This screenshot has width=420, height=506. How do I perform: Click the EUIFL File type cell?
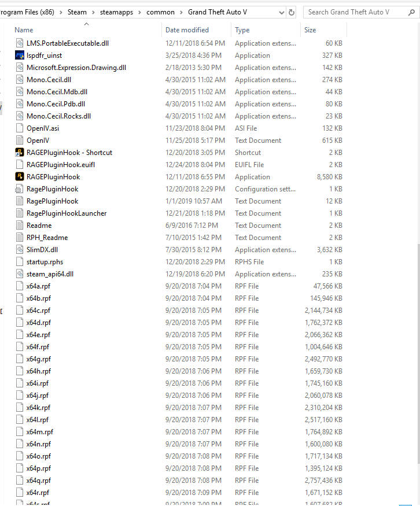click(249, 165)
